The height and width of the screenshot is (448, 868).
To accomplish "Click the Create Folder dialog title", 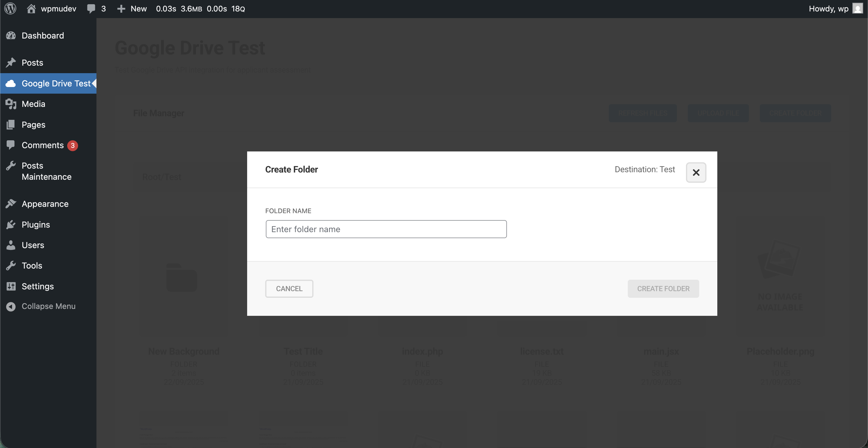I will tap(291, 169).
